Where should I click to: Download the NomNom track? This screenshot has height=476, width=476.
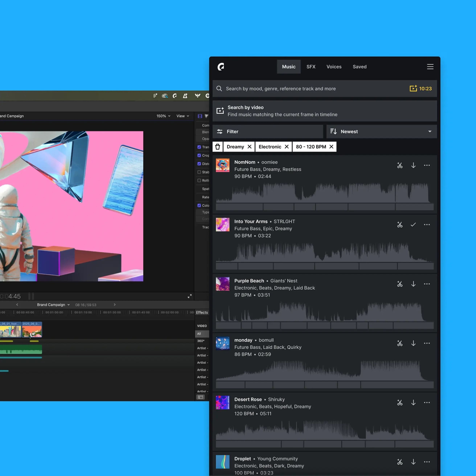tap(413, 165)
